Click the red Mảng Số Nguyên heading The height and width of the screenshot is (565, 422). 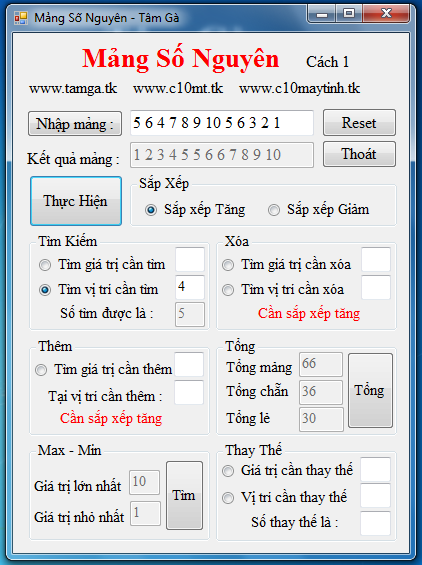(x=181, y=59)
